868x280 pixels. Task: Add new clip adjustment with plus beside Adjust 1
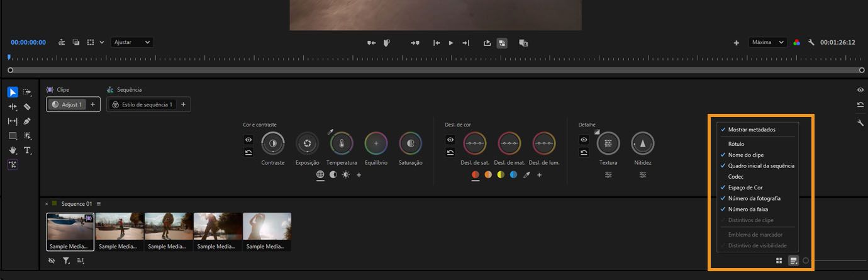point(92,104)
